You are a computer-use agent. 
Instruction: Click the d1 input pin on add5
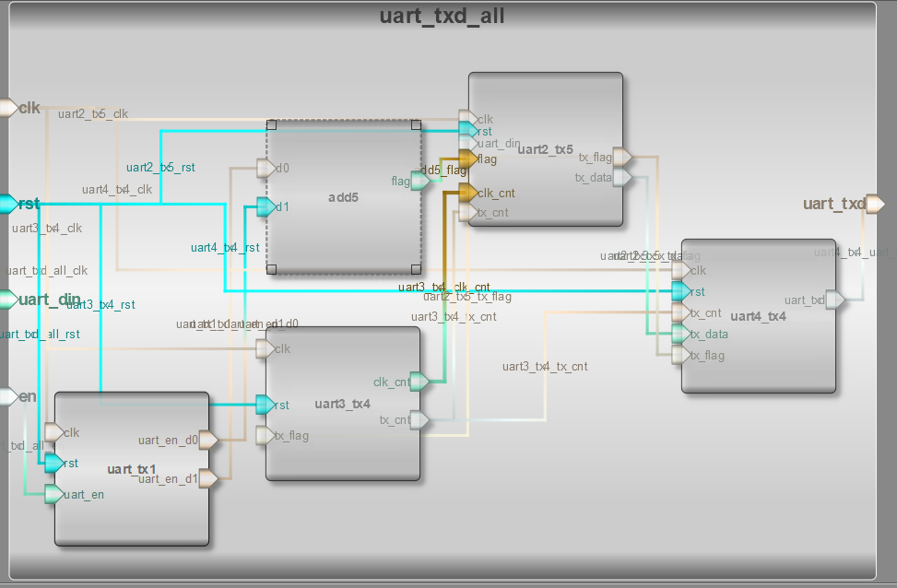(264, 206)
